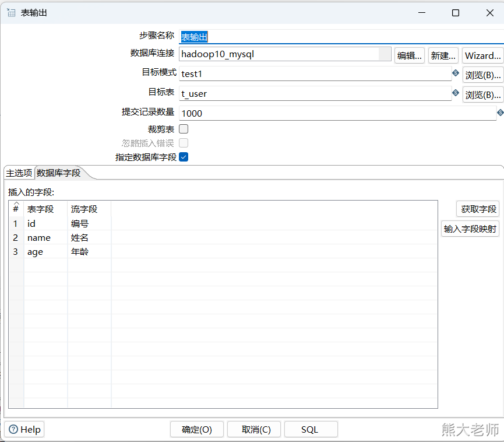Click row number 3 in fields table
This screenshot has height=442, width=504.
pos(16,251)
